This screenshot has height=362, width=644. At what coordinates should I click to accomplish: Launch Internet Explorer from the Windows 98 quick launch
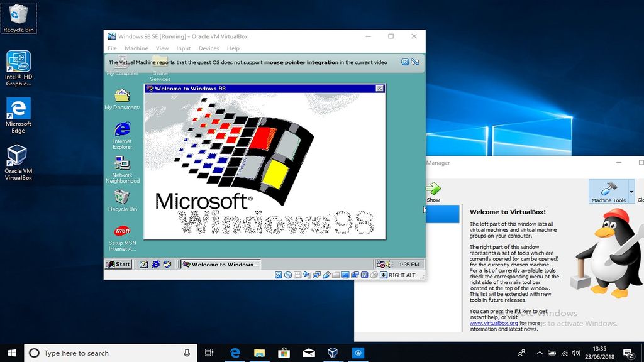coord(155,265)
